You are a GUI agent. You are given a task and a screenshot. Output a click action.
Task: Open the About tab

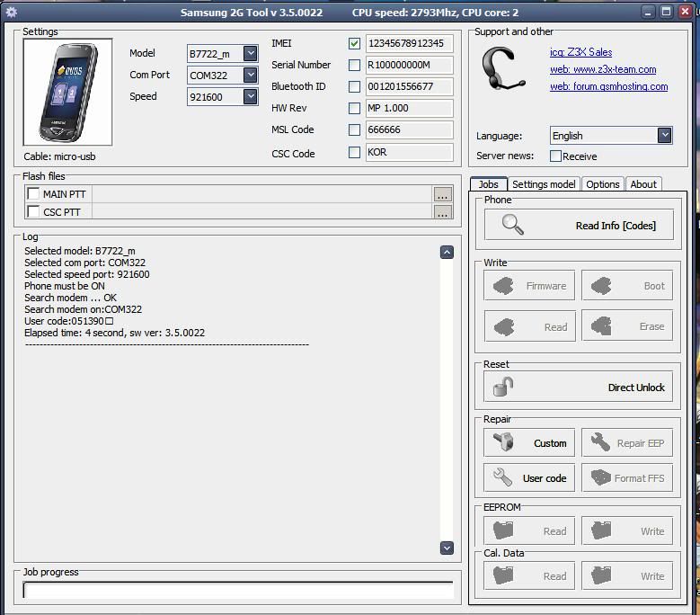coord(643,184)
